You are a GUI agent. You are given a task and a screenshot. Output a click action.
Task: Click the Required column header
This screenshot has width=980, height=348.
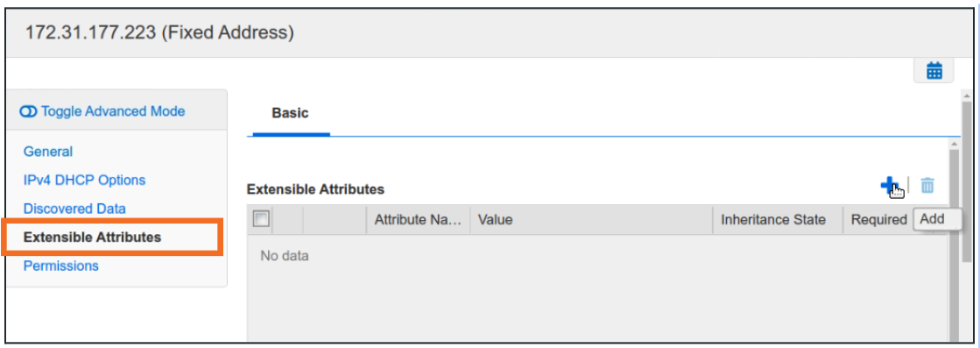click(x=878, y=220)
